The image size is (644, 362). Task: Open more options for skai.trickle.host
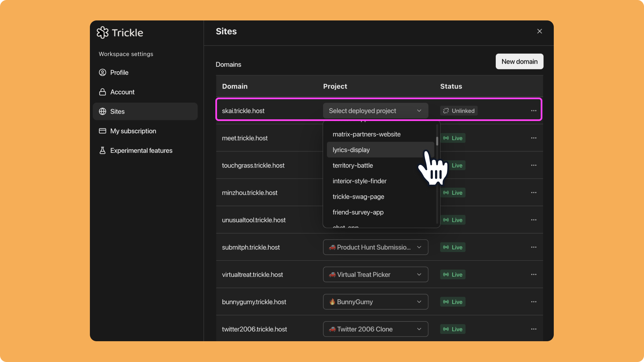pos(533,111)
